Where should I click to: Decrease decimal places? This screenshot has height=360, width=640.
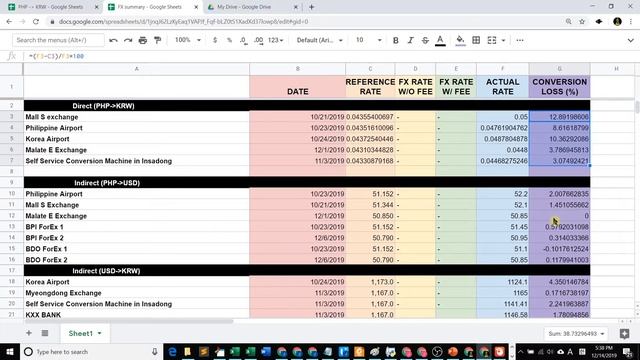(243, 40)
